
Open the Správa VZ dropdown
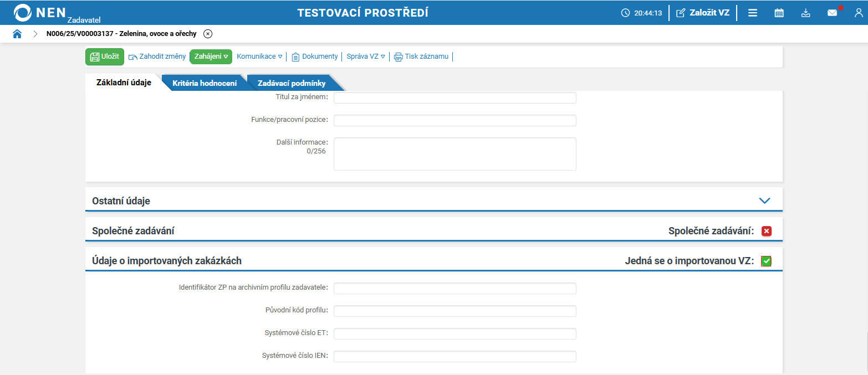[x=366, y=56]
